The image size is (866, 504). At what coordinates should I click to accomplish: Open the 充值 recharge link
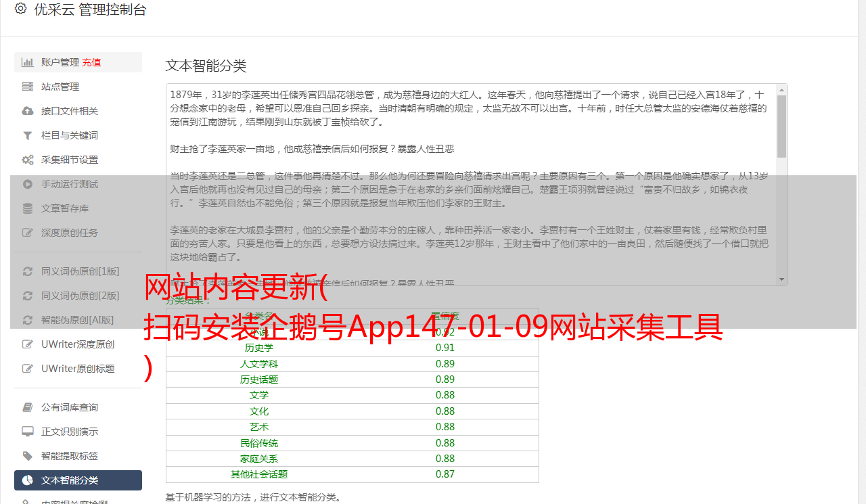click(91, 62)
